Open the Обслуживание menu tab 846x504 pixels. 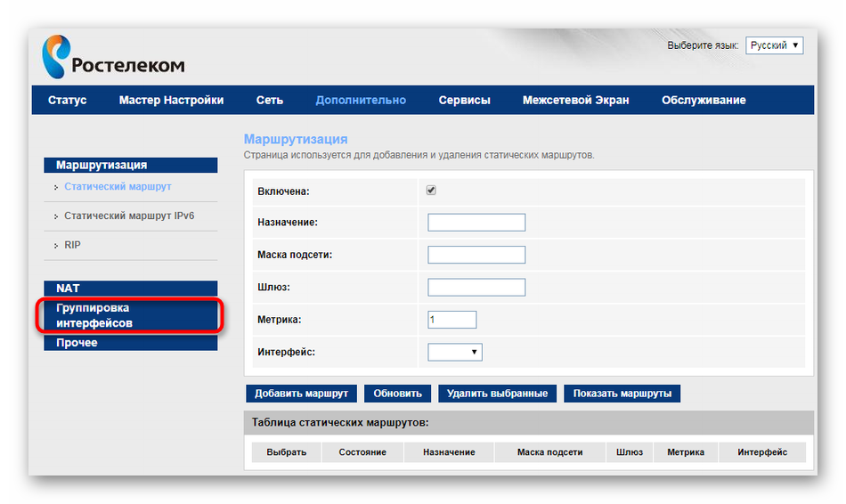point(704,100)
